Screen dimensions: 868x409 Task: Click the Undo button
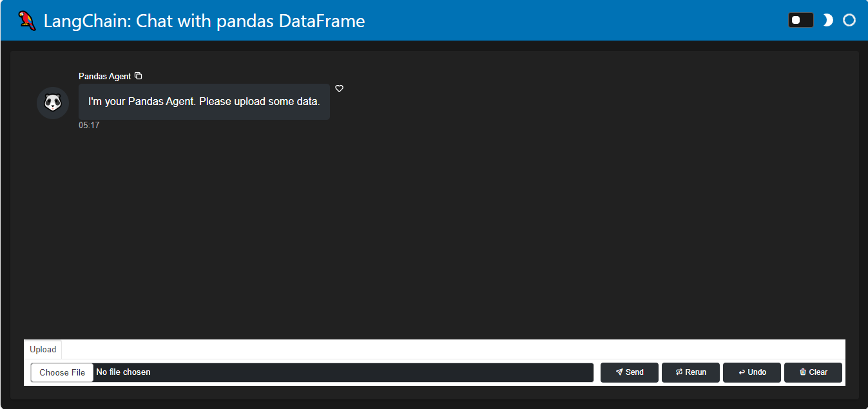pos(751,372)
